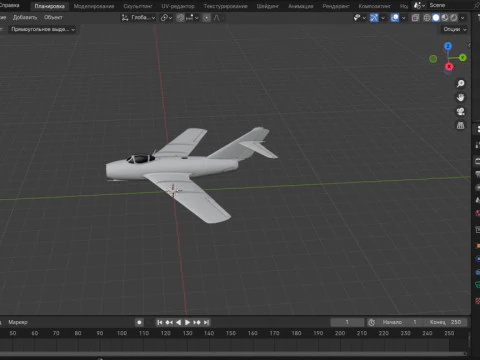Open the scene browse icon beside Scene
This screenshot has width=480, height=360.
click(419, 5)
